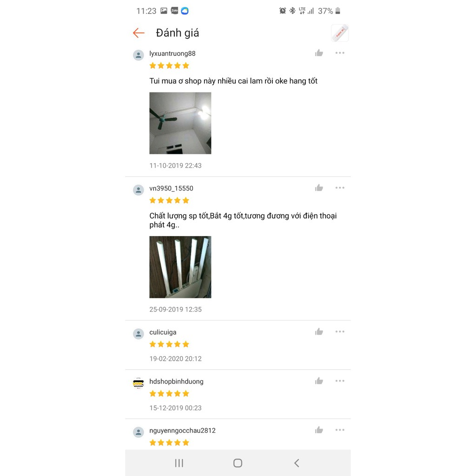
Task: Tap the Android recent apps button
Action: (x=179, y=463)
